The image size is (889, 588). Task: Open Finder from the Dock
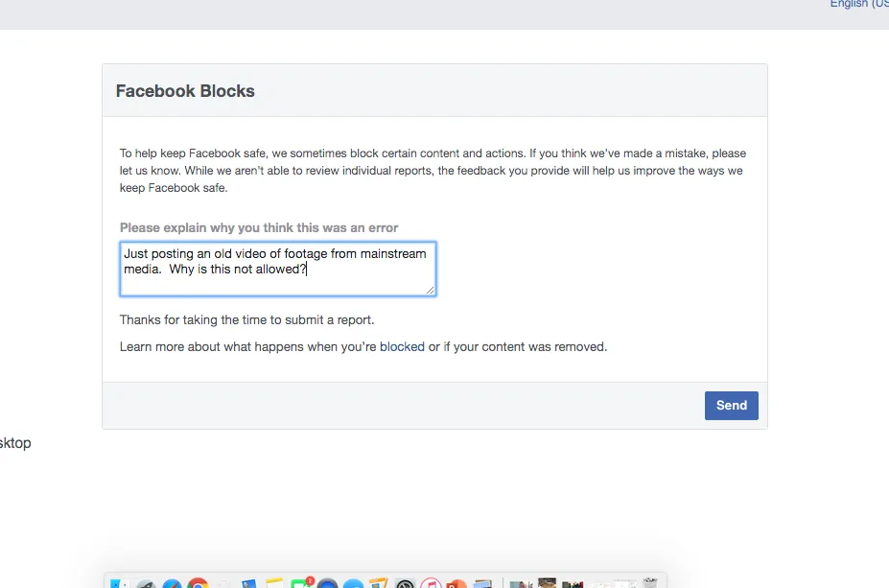click(119, 583)
